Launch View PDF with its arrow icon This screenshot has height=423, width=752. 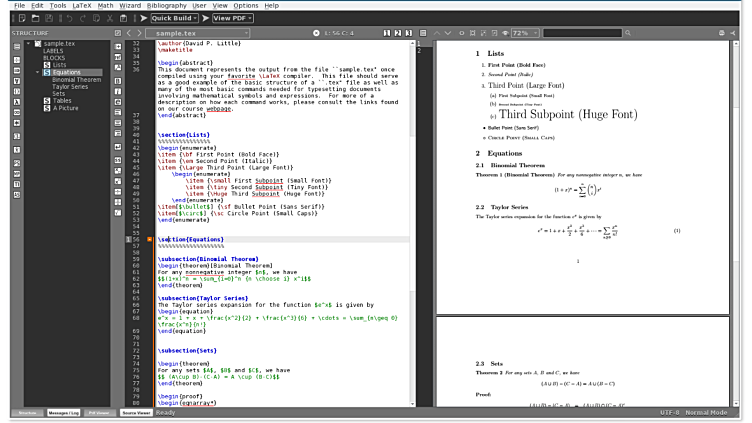click(205, 18)
